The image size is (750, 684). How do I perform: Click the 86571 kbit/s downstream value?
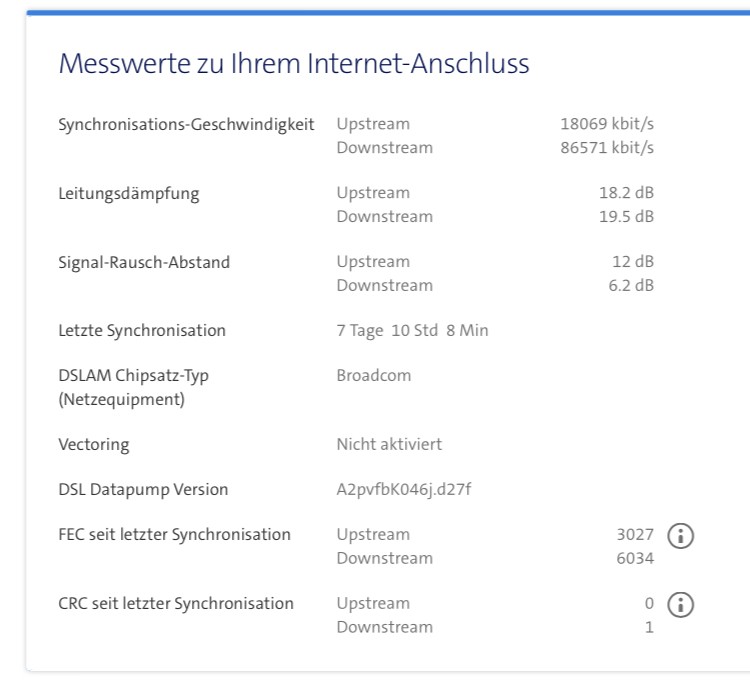click(607, 148)
